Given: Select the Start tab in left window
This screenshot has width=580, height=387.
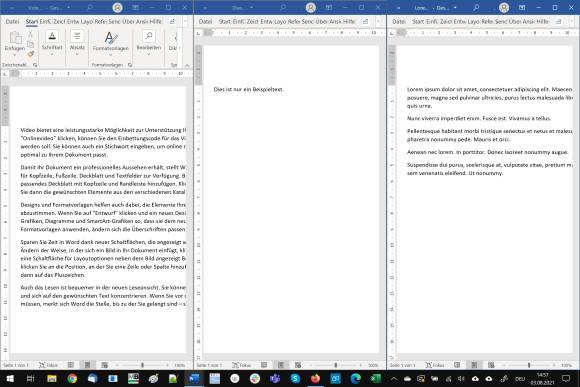Looking at the screenshot, I should click(32, 21).
